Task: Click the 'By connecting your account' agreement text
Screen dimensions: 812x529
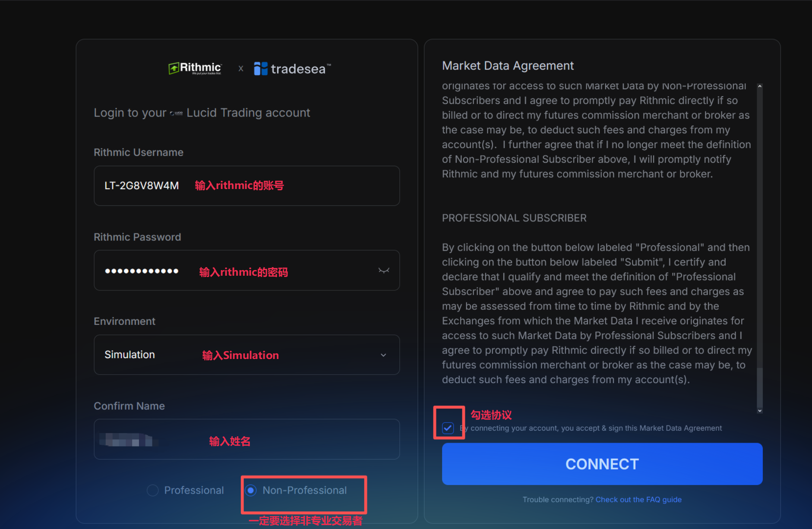Action: 591,428
